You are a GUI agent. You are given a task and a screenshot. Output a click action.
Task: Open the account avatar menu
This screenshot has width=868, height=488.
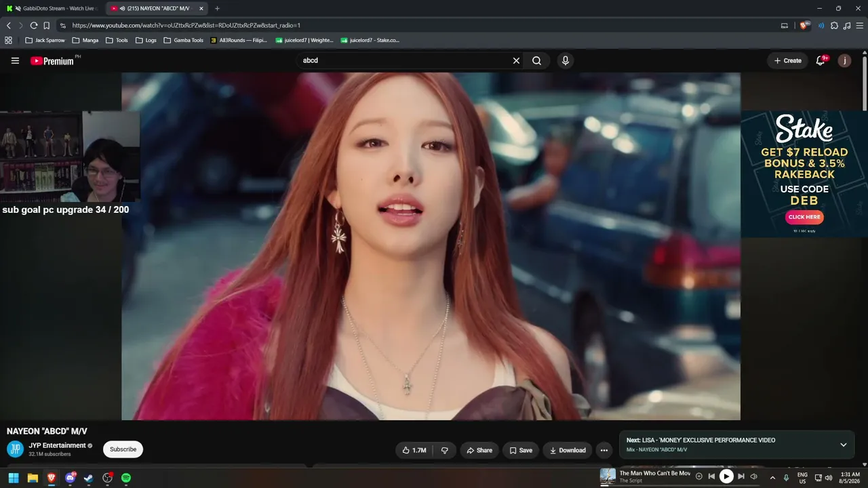(x=844, y=60)
